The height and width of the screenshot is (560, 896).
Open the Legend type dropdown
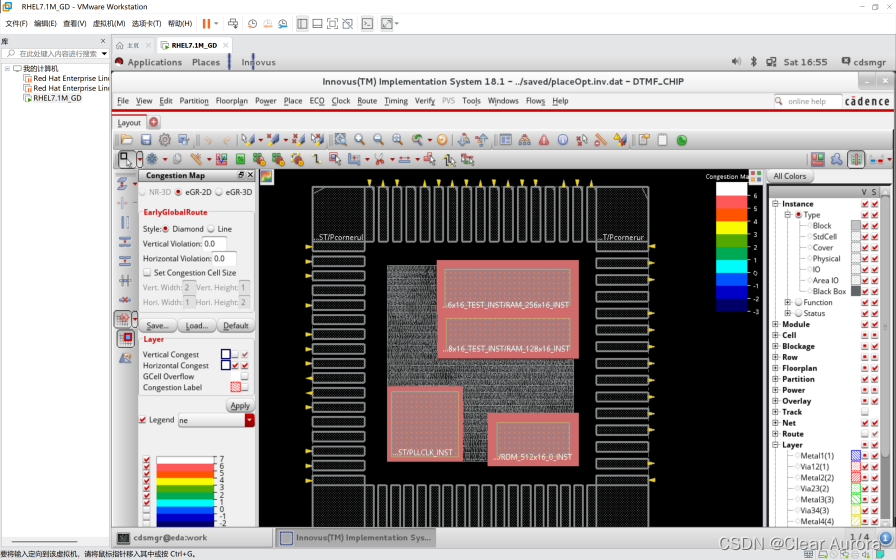click(x=249, y=420)
